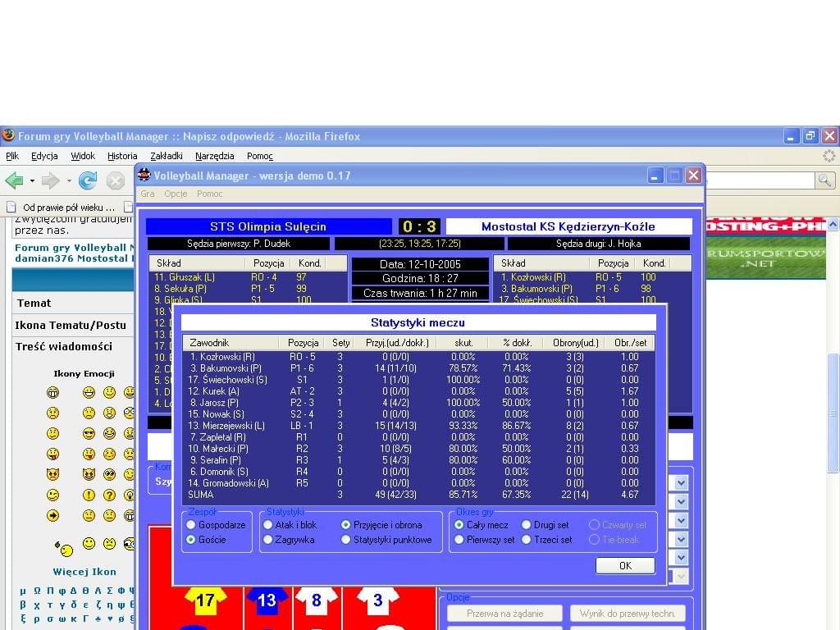Select white jersey number 3

pyautogui.click(x=377, y=600)
